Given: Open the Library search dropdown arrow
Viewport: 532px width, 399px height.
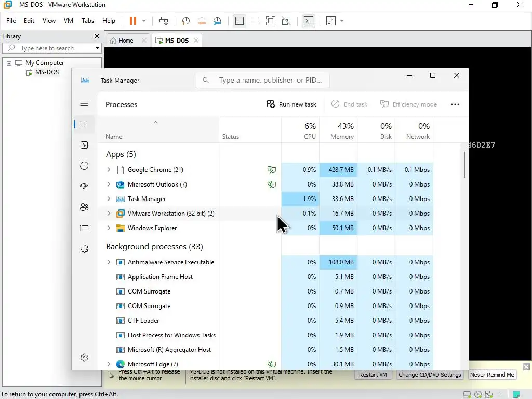Looking at the screenshot, I should (x=97, y=48).
